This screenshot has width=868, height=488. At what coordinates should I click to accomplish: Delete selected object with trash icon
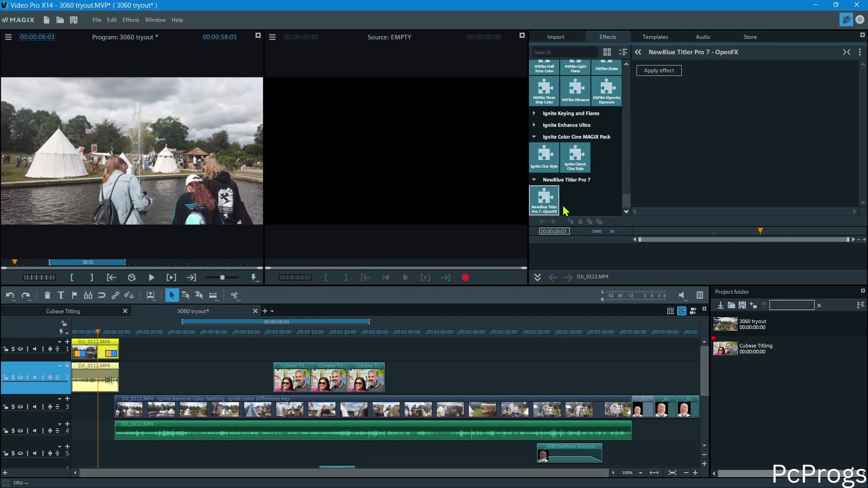pos(47,296)
